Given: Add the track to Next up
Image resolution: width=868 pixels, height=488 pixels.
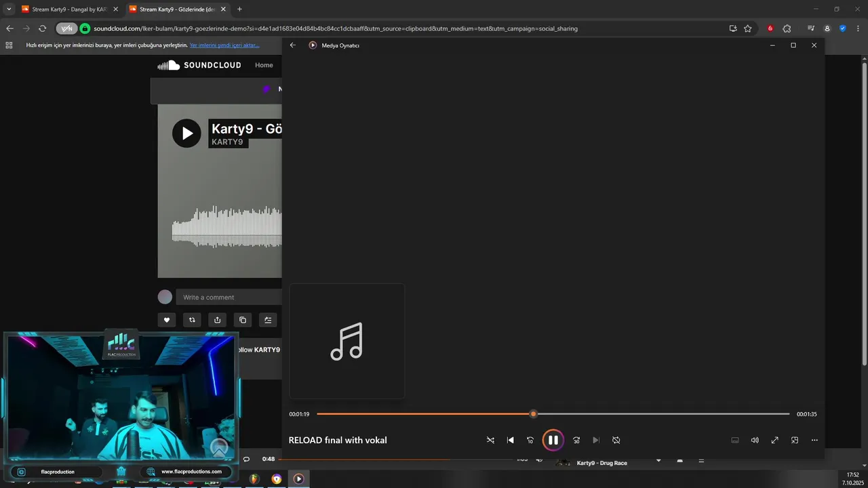Looking at the screenshot, I should click(x=268, y=320).
